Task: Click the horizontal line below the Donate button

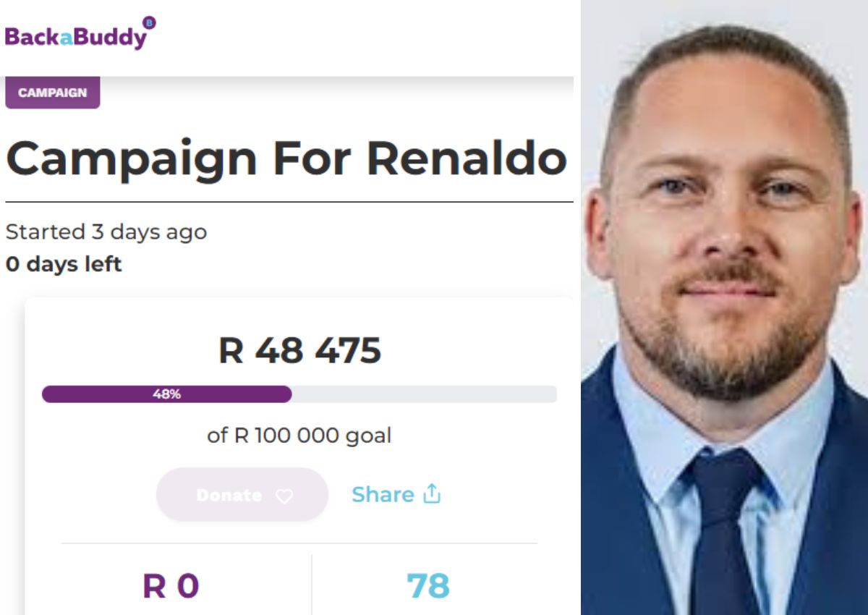Action: pos(299,543)
